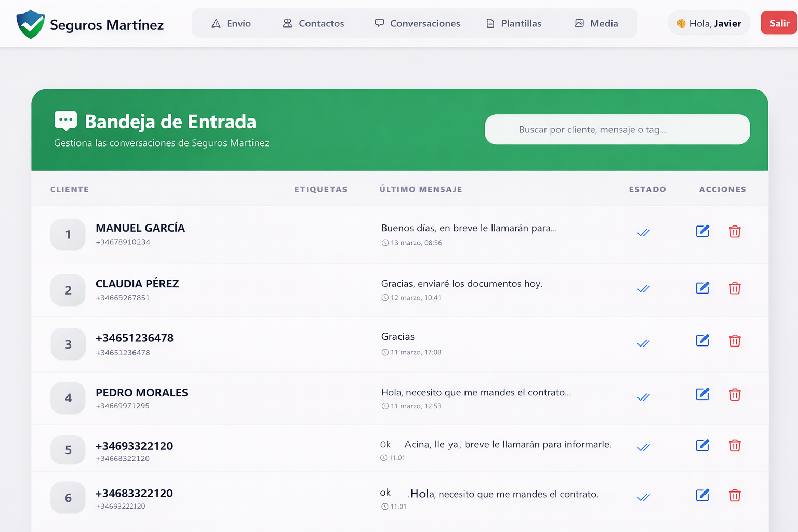Click the Seguros Martinez shield logo
798x532 pixels.
(x=31, y=24)
